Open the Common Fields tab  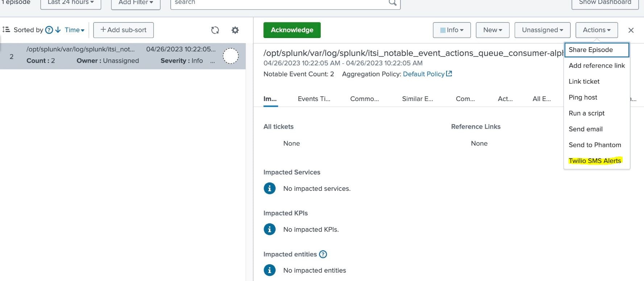[x=364, y=99]
